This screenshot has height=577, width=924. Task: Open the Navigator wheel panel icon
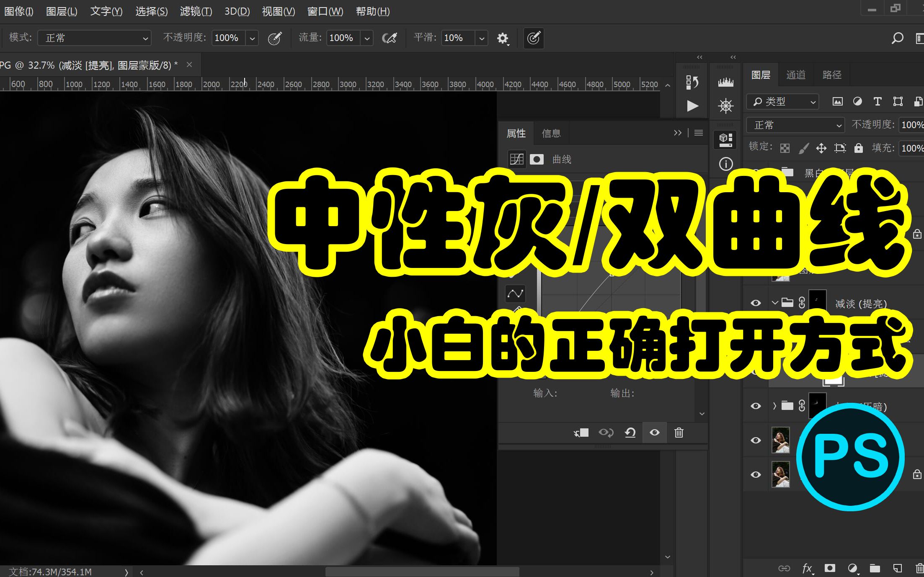point(726,106)
